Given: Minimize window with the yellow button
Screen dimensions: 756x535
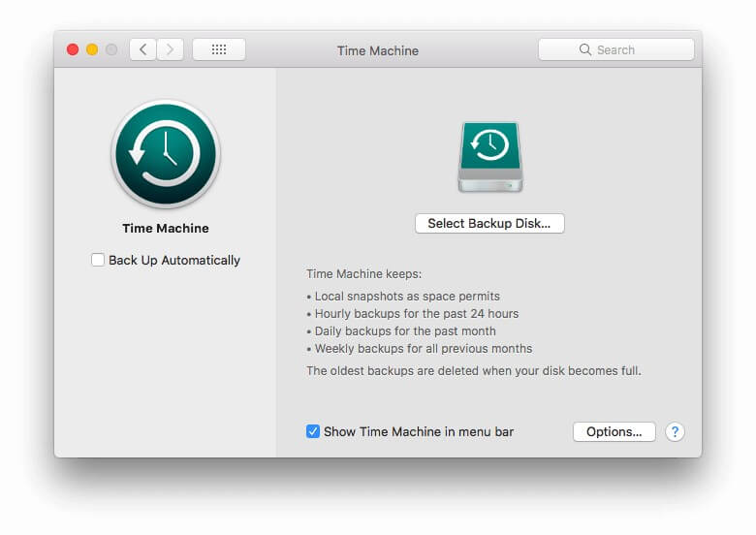Looking at the screenshot, I should (x=92, y=49).
